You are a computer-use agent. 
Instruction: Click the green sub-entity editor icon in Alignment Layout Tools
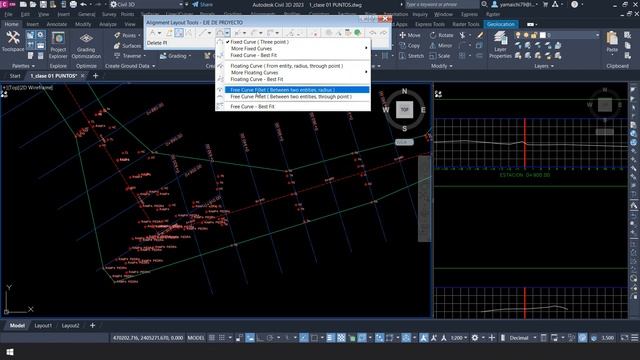tap(358, 33)
